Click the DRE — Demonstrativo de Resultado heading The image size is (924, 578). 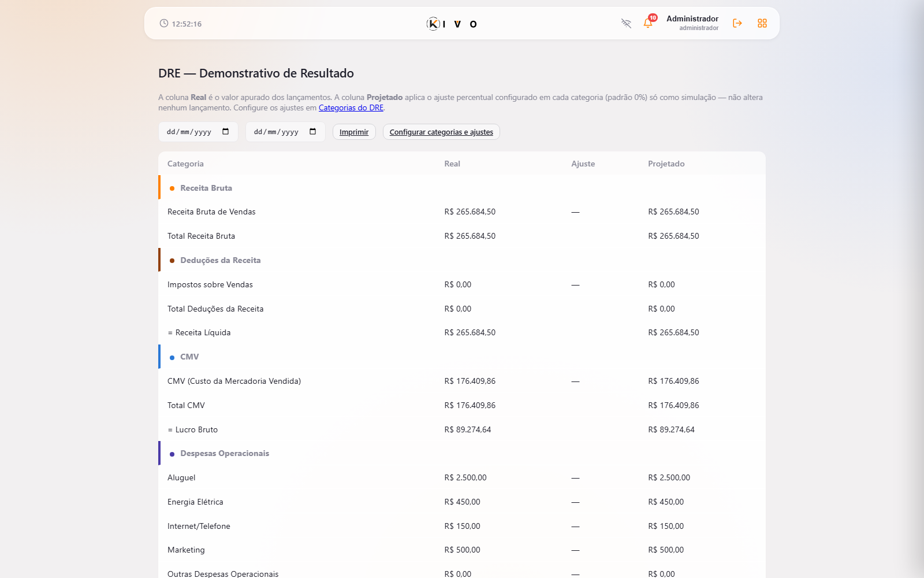[256, 73]
